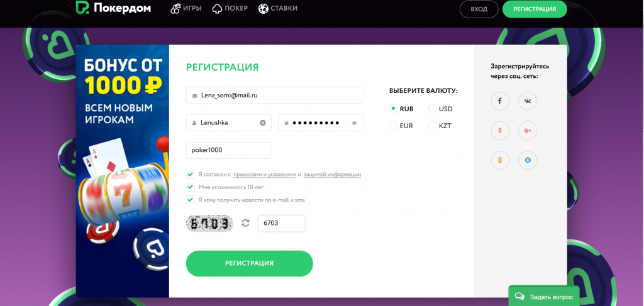Sign up with the Google+ icon

point(528,131)
